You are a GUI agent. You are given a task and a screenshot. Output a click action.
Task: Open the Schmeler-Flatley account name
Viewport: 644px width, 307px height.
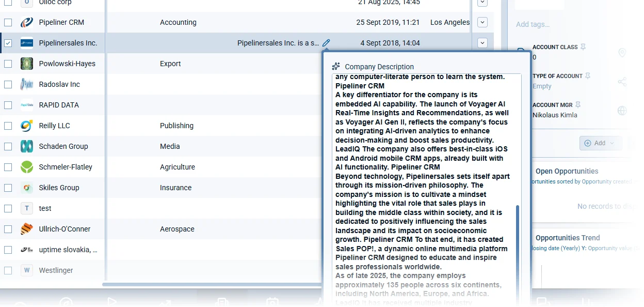pyautogui.click(x=66, y=167)
